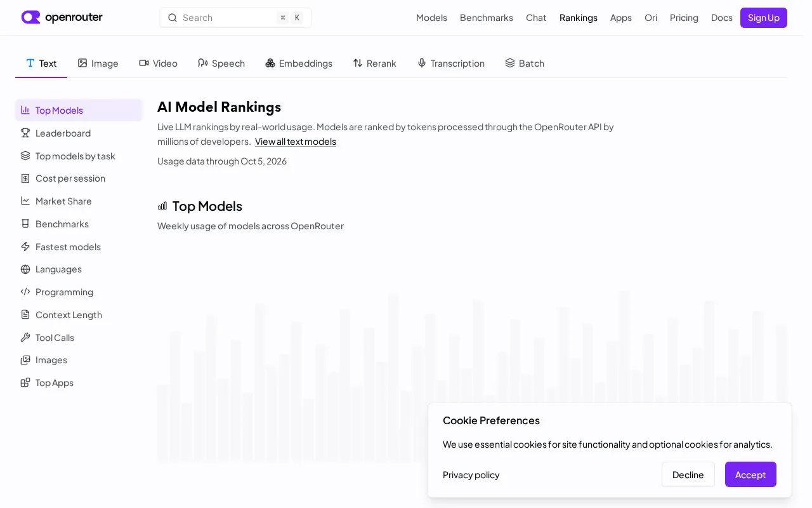Open Top models by task in sidebar

(x=79, y=156)
